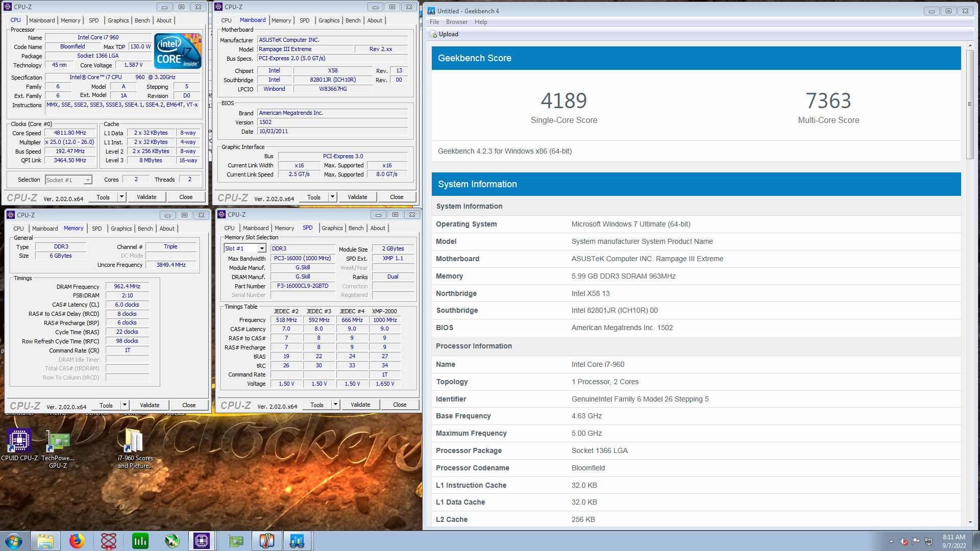Click Tools button in the Memory CPU-Z window
This screenshot has height=551, width=980.
(106, 405)
